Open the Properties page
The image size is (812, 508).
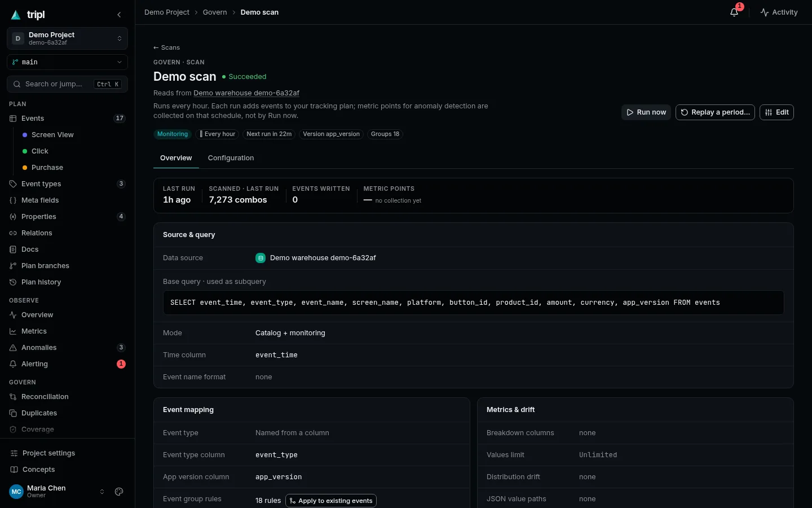tap(67, 217)
